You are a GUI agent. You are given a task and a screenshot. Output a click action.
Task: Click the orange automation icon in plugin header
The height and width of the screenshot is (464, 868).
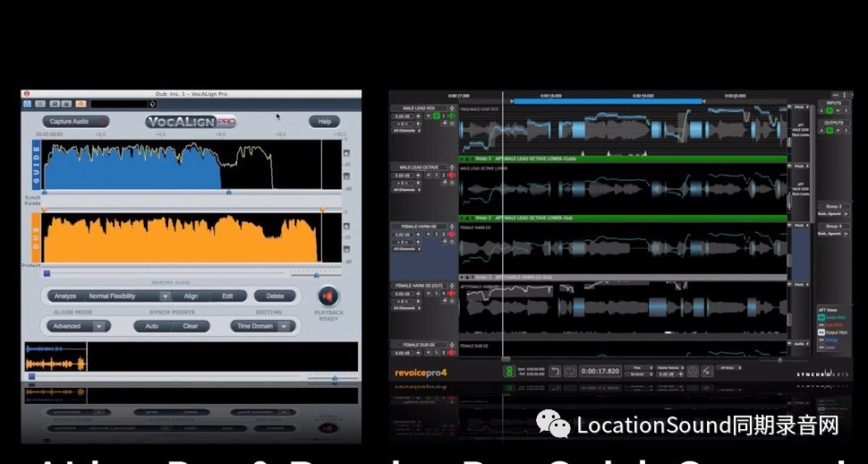[81, 104]
